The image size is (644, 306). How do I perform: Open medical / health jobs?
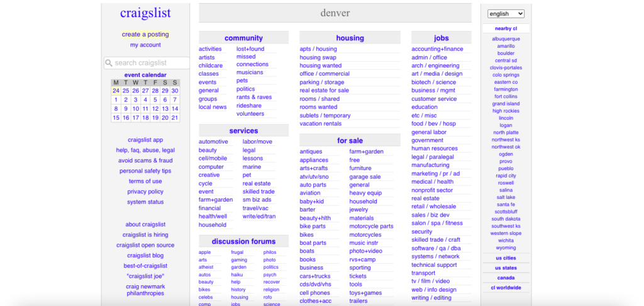tap(433, 182)
